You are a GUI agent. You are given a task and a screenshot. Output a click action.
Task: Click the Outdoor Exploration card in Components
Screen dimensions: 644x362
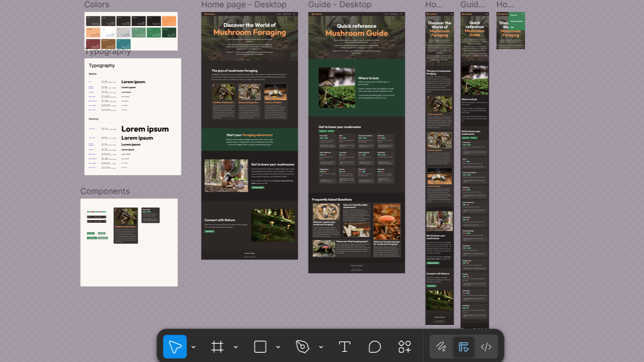[x=126, y=225]
